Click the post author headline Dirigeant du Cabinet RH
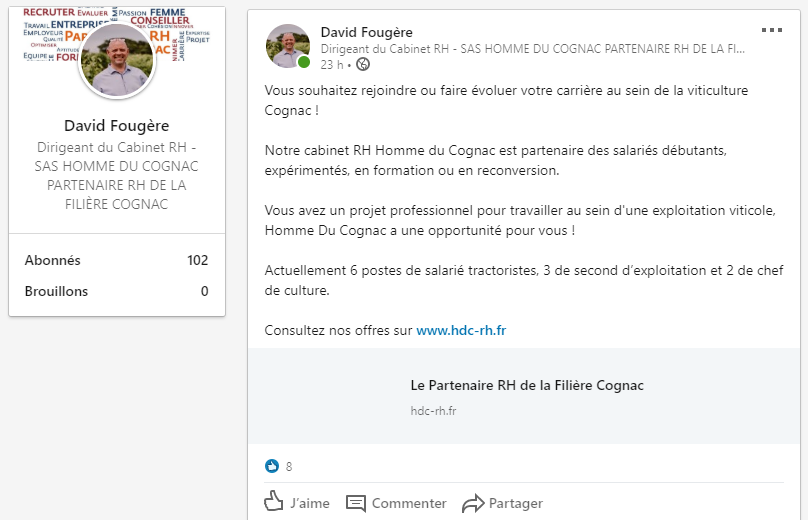The image size is (808, 520). (532, 49)
